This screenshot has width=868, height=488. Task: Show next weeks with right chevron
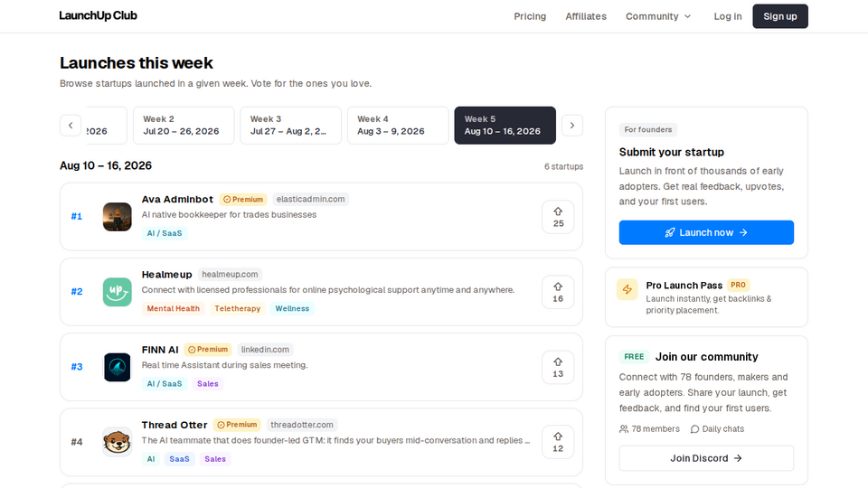(x=572, y=126)
